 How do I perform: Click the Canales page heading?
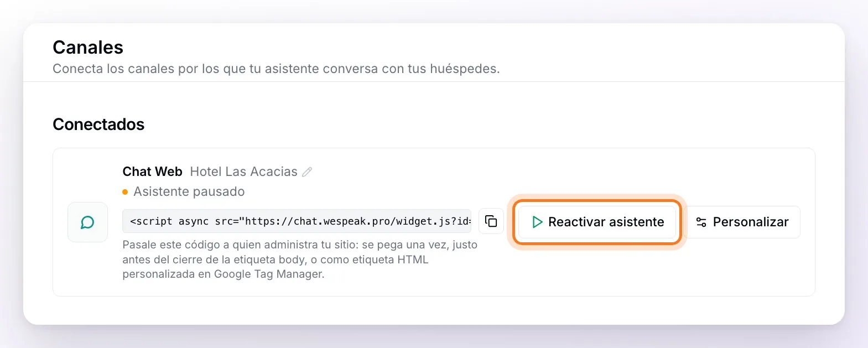(88, 47)
